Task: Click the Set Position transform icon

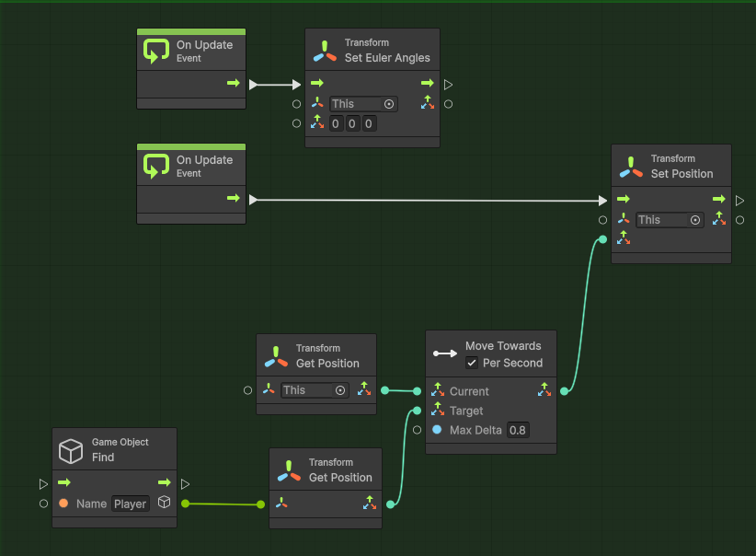Action: pyautogui.click(x=631, y=167)
